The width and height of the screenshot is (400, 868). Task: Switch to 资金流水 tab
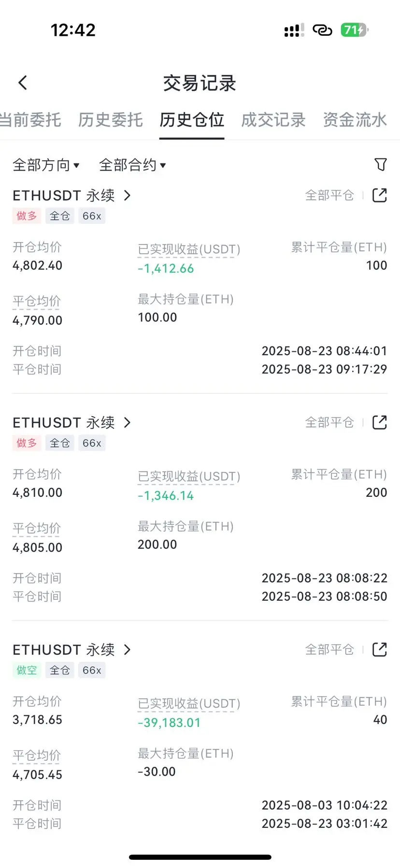pyautogui.click(x=355, y=120)
